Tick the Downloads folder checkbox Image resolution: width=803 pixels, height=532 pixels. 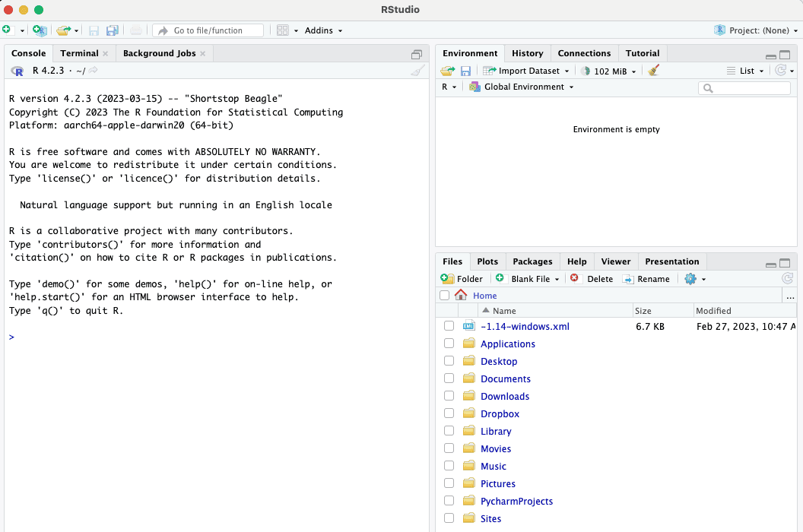449,396
